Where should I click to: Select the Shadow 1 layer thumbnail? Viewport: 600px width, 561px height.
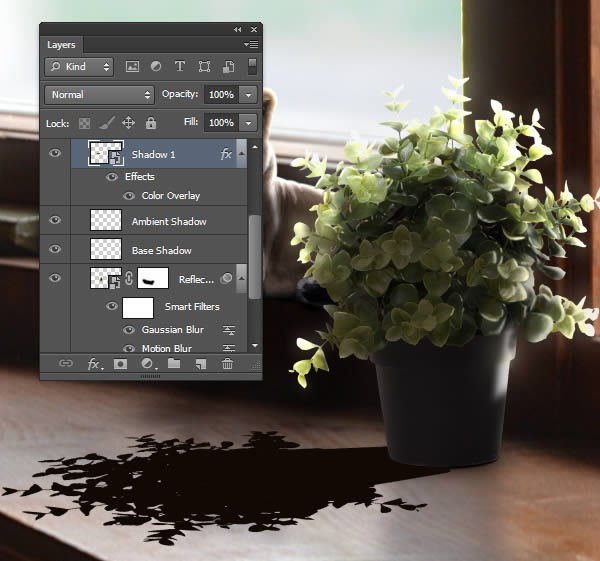click(x=106, y=153)
